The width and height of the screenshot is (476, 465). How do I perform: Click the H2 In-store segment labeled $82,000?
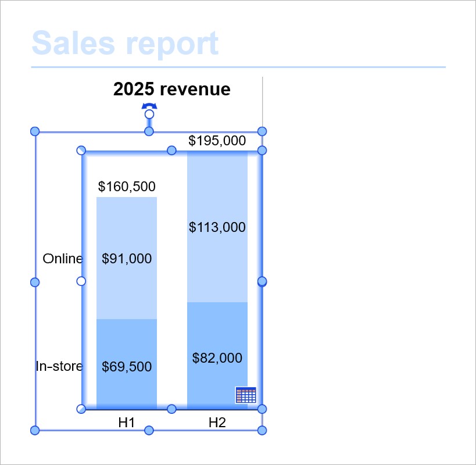(217, 358)
